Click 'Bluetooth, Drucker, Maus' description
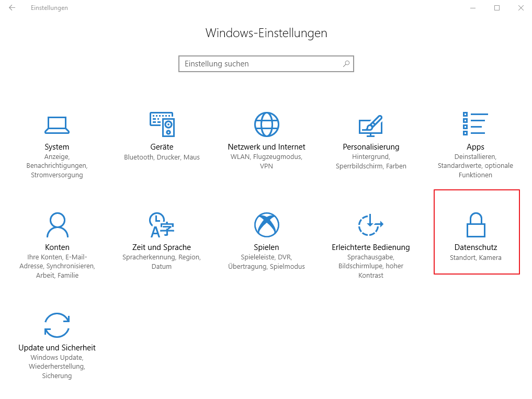The image size is (532, 399). (x=162, y=157)
